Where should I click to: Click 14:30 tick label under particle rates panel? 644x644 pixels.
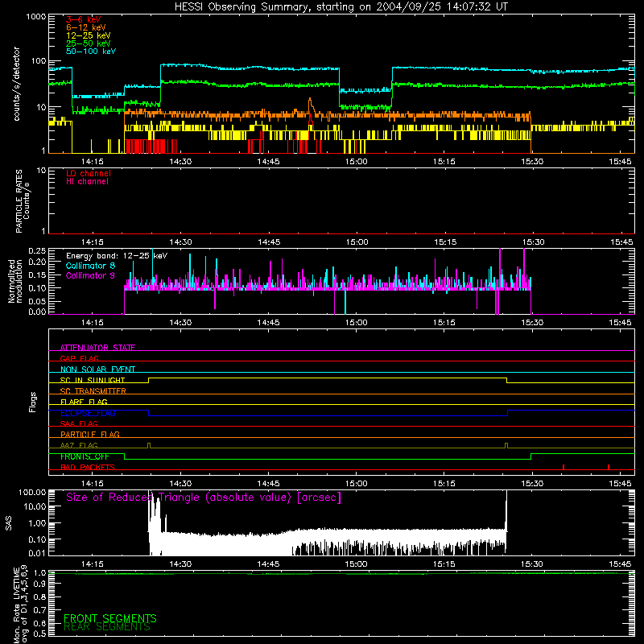tap(180, 242)
